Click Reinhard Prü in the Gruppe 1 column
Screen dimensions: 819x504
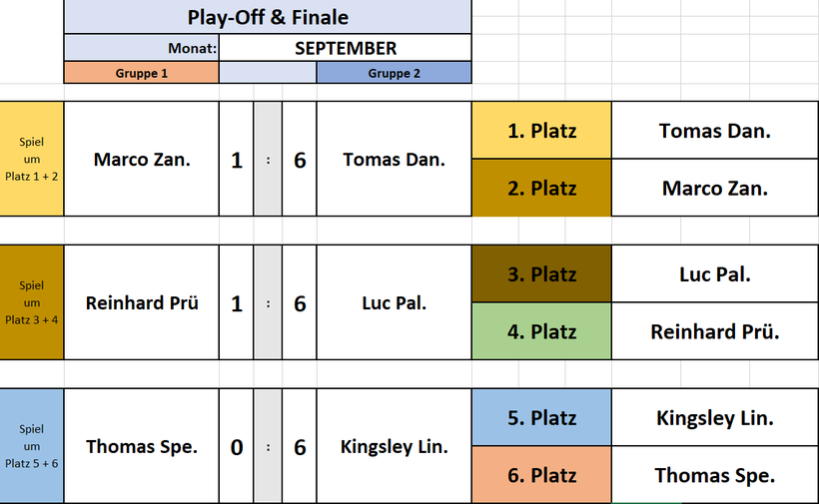click(142, 302)
